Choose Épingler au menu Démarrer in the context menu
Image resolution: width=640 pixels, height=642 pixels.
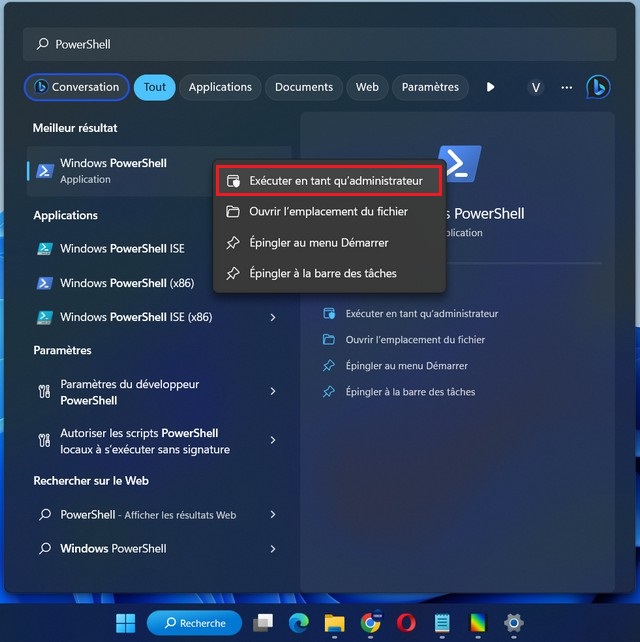pos(329,243)
